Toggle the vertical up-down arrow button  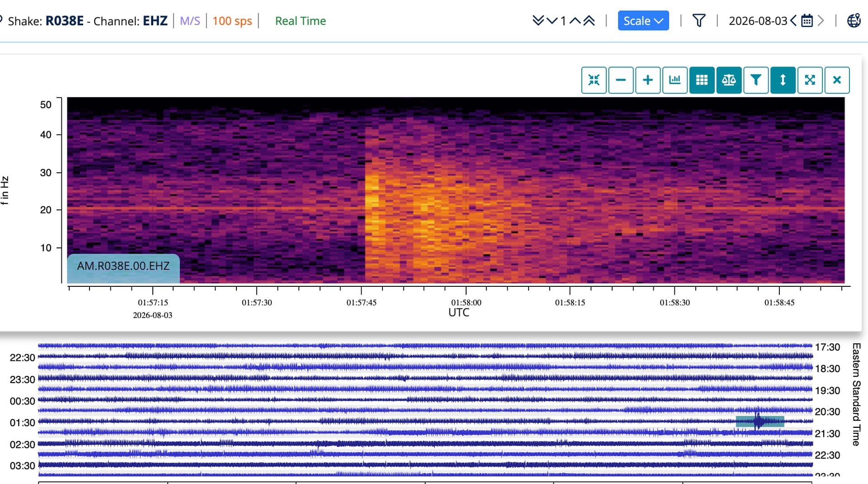pos(783,80)
